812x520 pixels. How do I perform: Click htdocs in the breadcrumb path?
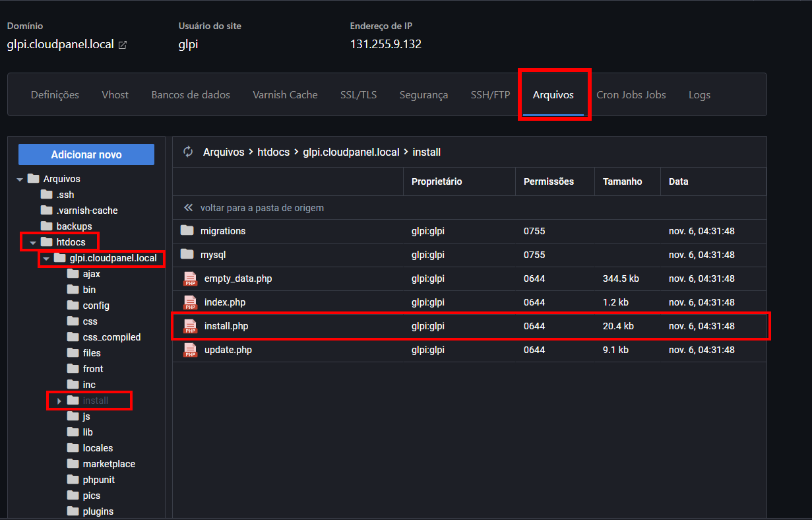coord(273,152)
